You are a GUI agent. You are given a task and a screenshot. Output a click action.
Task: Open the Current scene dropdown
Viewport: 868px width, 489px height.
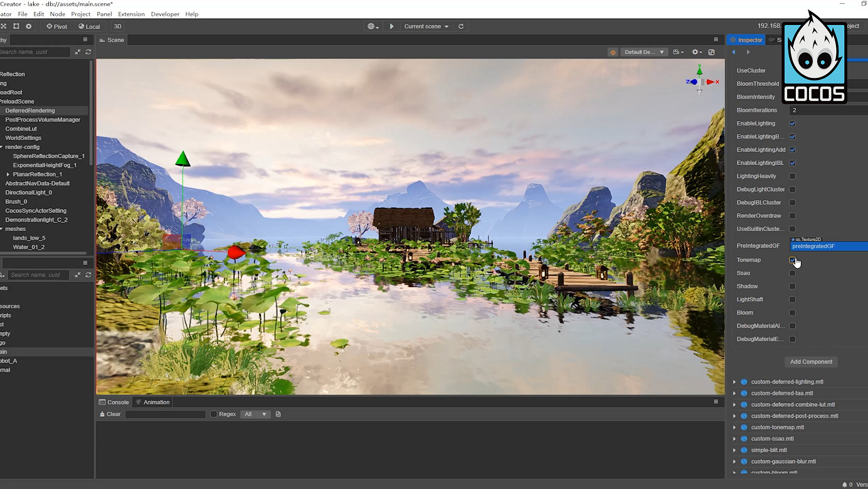coord(426,26)
